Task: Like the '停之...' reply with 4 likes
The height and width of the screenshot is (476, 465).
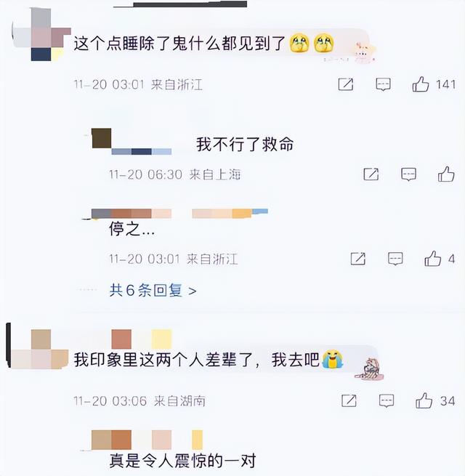Action: (x=433, y=259)
